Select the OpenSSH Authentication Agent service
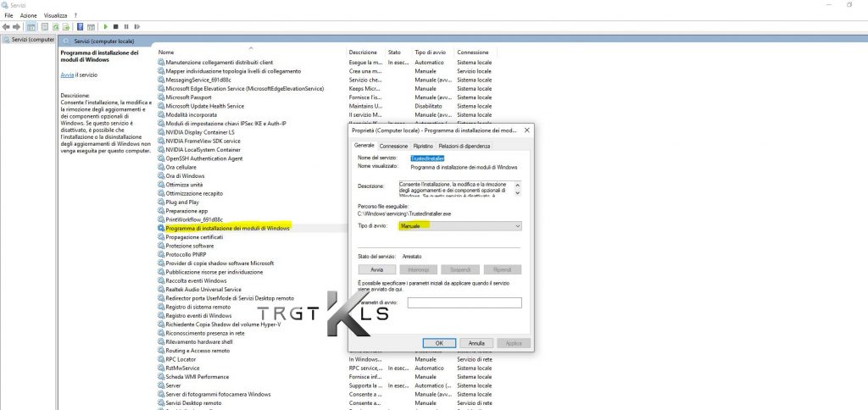868x410 pixels. (x=203, y=158)
